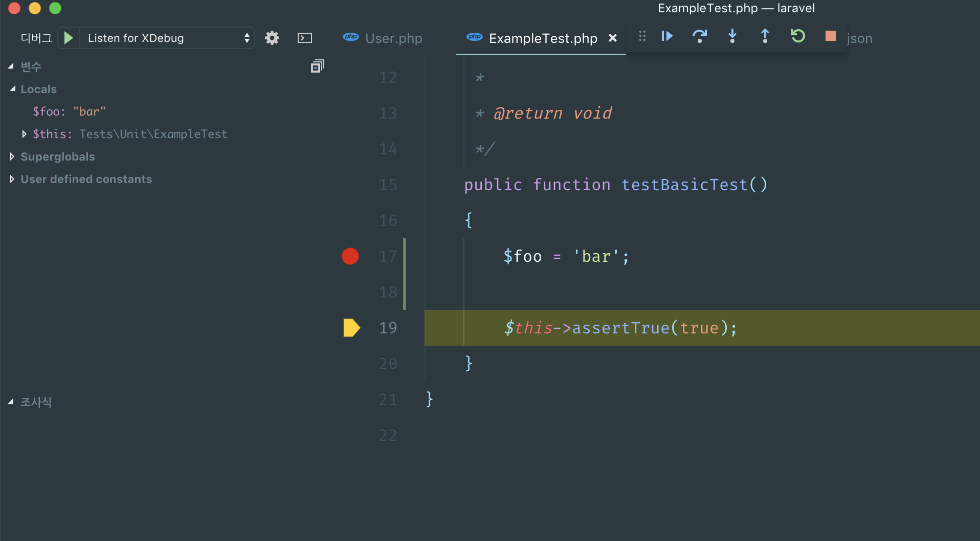Open launch.json via gear icon
The width and height of the screenshot is (980, 541).
272,38
